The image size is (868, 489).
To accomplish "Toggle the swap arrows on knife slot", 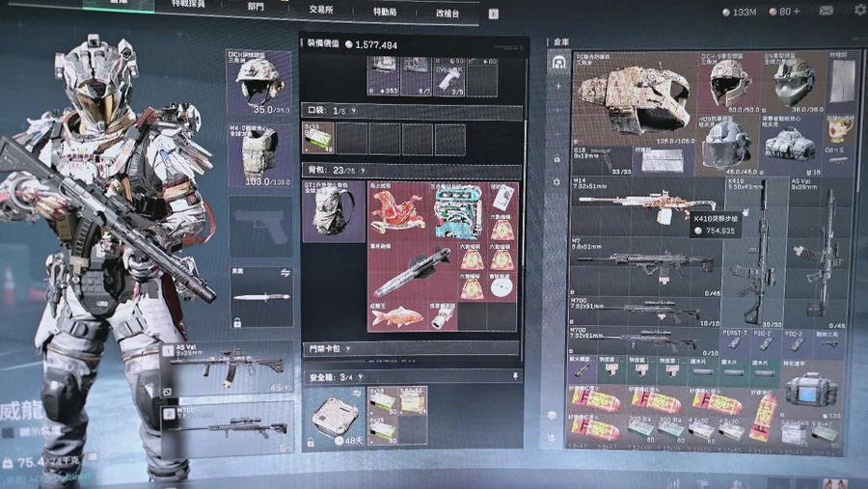I will click(x=286, y=273).
